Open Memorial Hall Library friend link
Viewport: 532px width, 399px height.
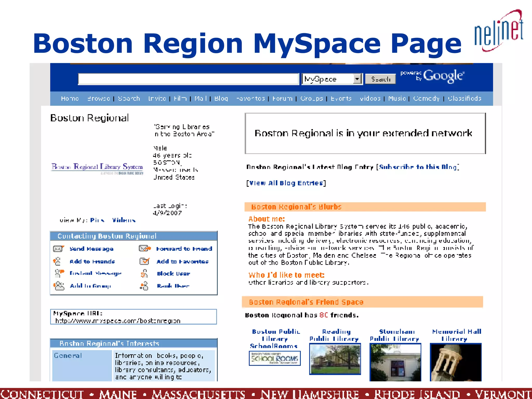pyautogui.click(x=456, y=335)
